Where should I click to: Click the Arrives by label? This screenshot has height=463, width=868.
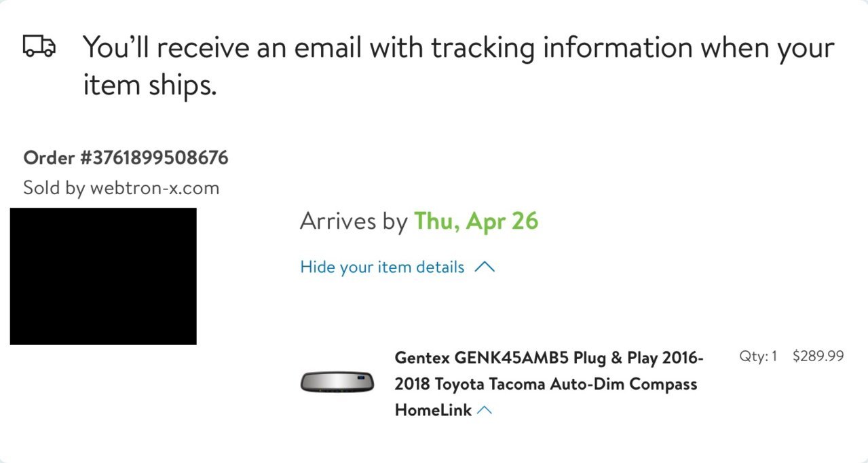(354, 222)
